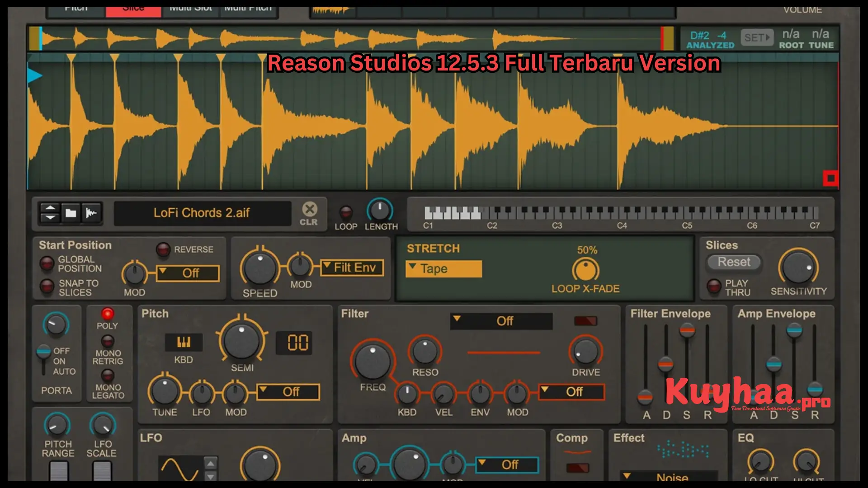Open the Pitch MOD source dropdown

[x=288, y=392]
